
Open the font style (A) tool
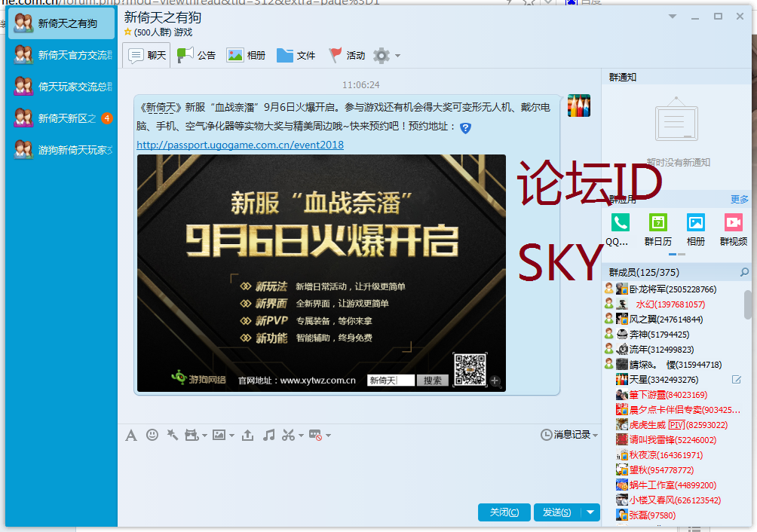[131, 435]
